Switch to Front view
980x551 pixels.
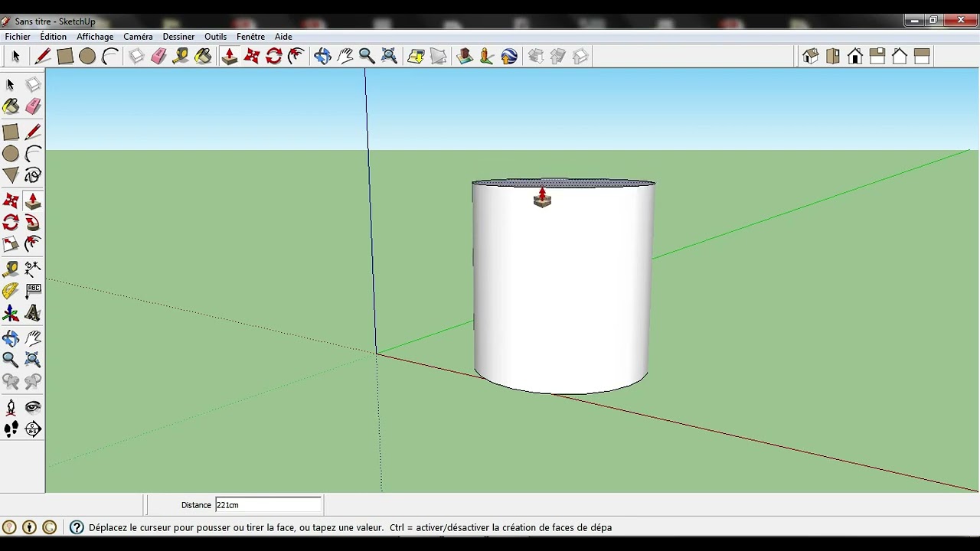855,56
